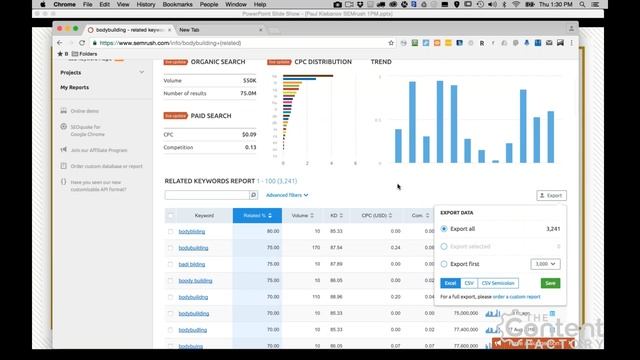The height and width of the screenshot is (360, 640).
Task: Open Chrome's three-dot menu
Action: pos(571,43)
